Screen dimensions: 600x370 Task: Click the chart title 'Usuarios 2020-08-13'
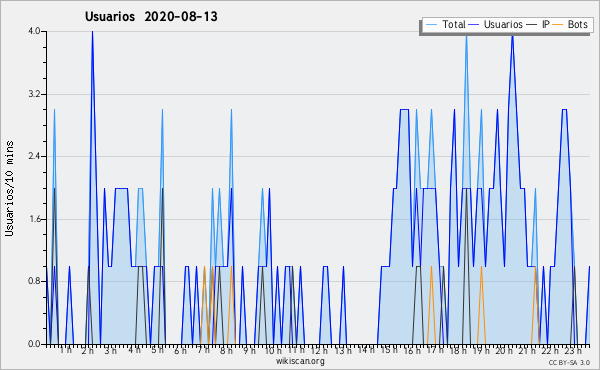pos(151,17)
